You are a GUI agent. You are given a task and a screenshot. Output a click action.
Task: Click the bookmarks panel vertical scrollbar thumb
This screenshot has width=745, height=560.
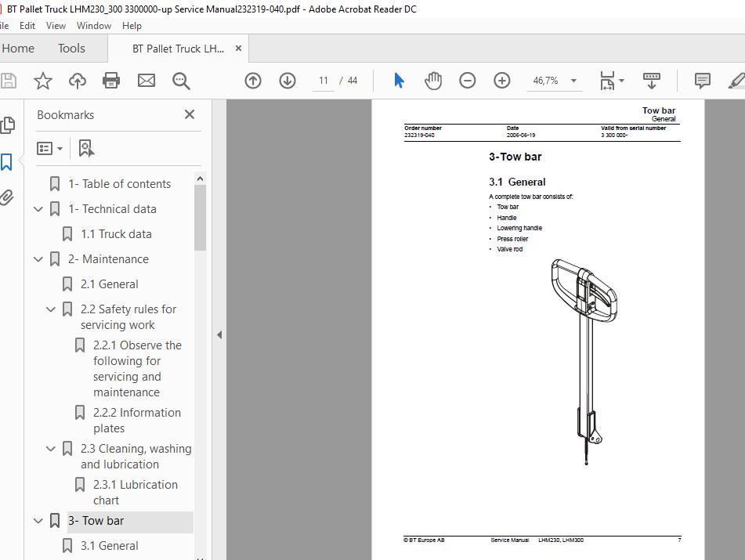point(200,218)
